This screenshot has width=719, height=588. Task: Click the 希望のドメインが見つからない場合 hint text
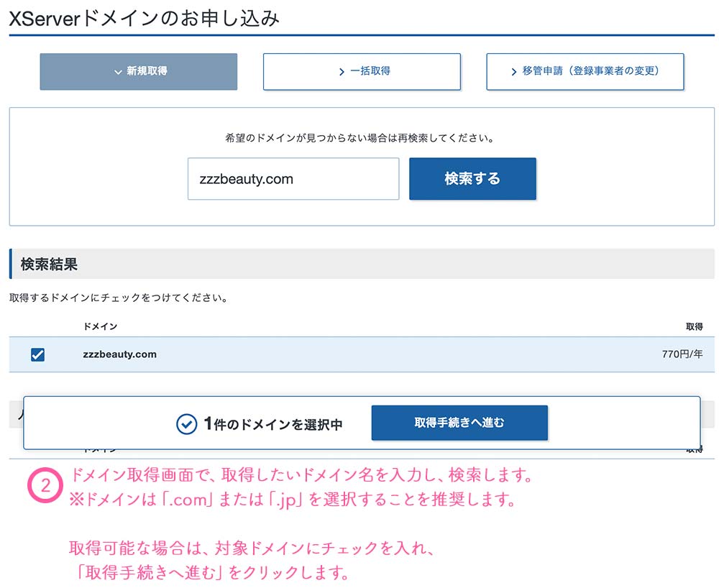click(x=361, y=137)
